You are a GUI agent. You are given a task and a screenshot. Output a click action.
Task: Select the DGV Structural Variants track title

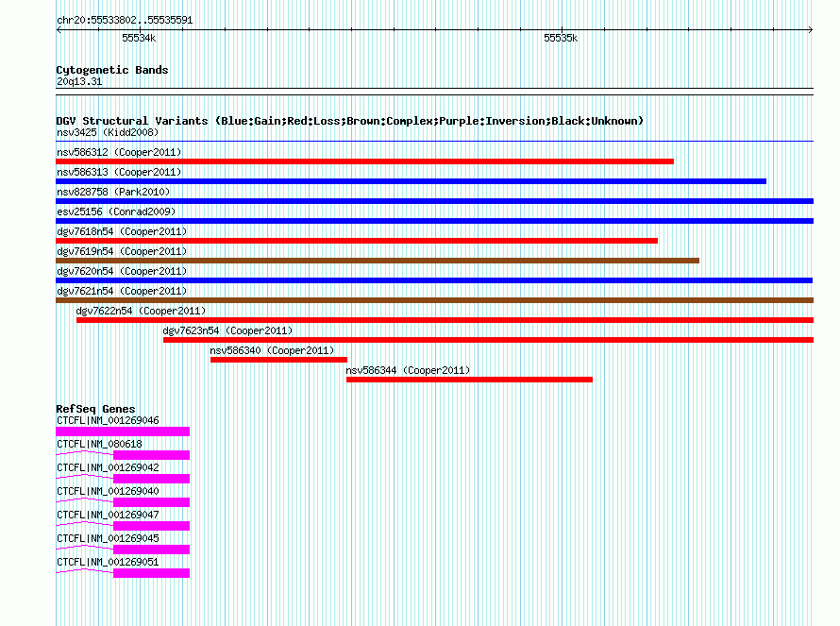click(x=350, y=121)
